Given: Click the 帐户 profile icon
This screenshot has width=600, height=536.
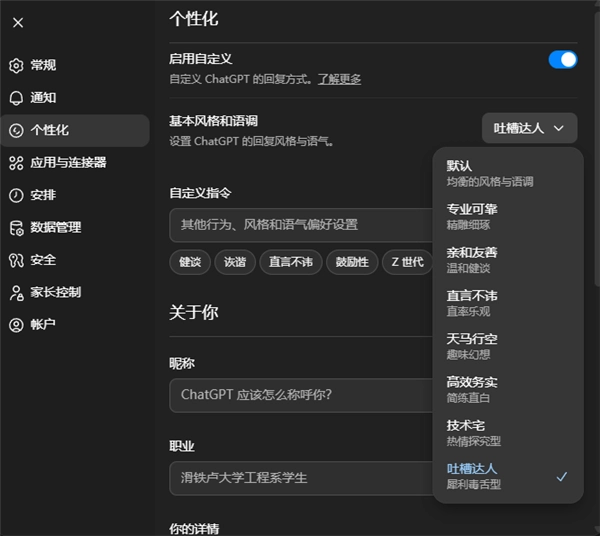Looking at the screenshot, I should [16, 325].
